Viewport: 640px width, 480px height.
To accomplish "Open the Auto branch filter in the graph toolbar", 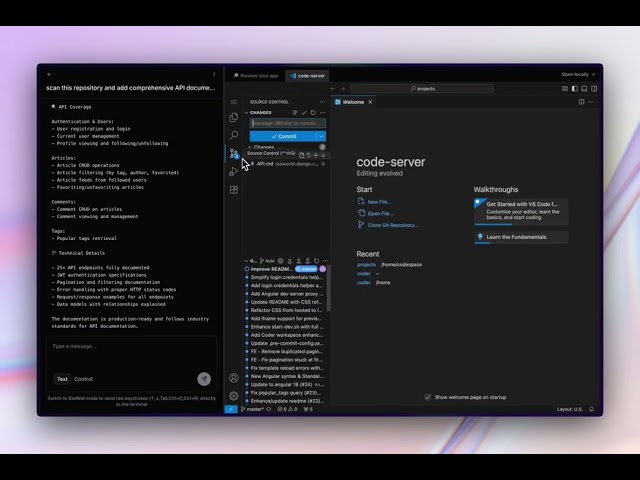I will tap(267, 261).
